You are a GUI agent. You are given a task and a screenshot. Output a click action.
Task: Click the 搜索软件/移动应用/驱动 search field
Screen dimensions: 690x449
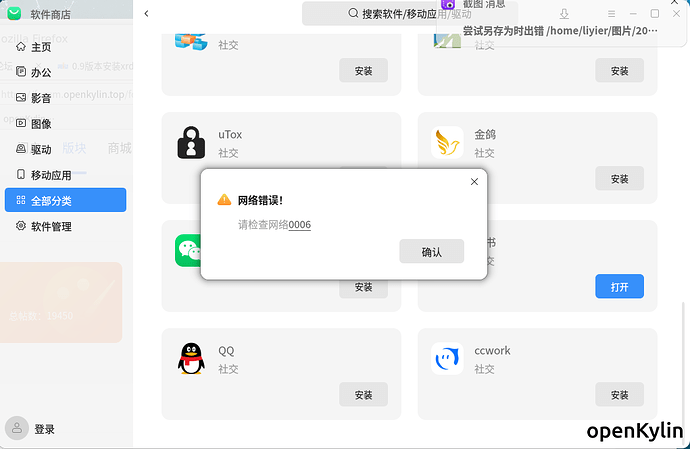(409, 14)
